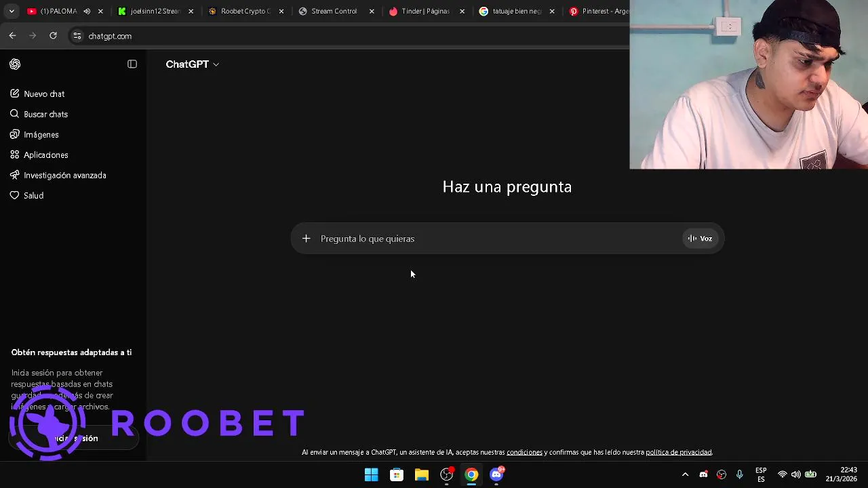View site information icon beside chatgpt.com
Image resolution: width=868 pixels, height=488 pixels.
(x=77, y=36)
